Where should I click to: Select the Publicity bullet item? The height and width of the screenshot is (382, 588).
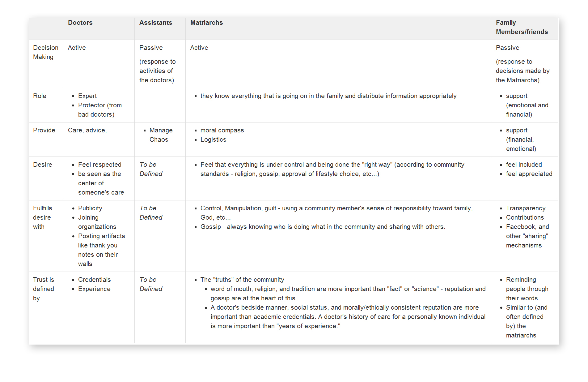click(90, 208)
